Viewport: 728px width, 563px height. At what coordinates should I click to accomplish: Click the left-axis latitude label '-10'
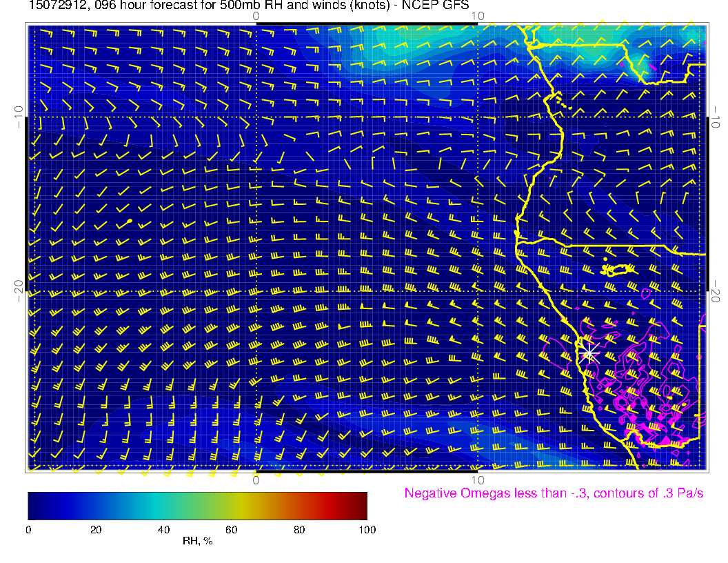[x=18, y=117]
